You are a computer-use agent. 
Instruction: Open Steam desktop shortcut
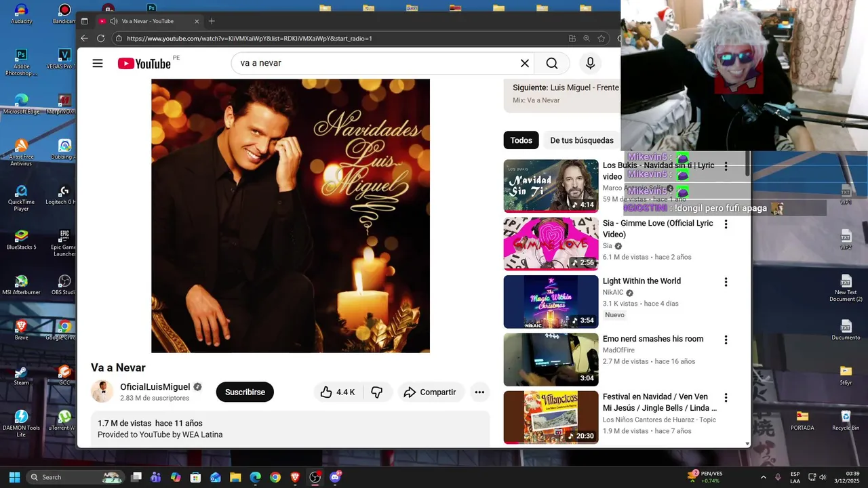click(21, 375)
